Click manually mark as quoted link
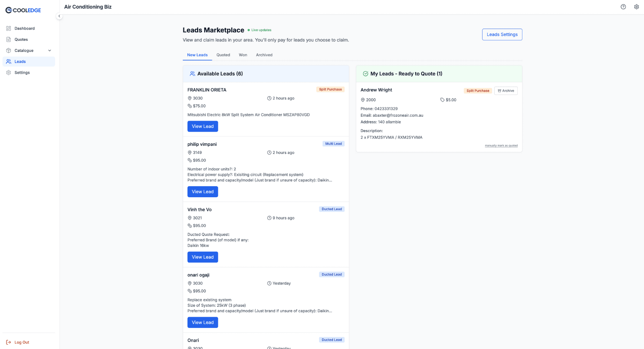 [501, 145]
